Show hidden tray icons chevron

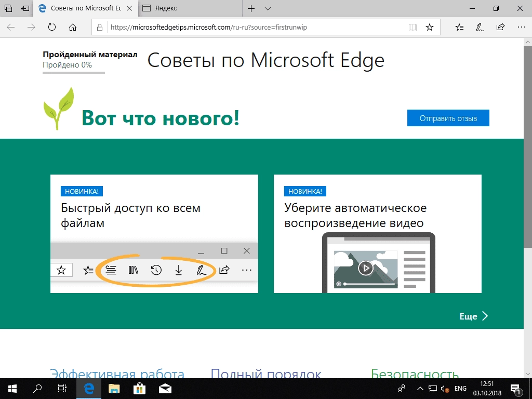click(x=420, y=389)
